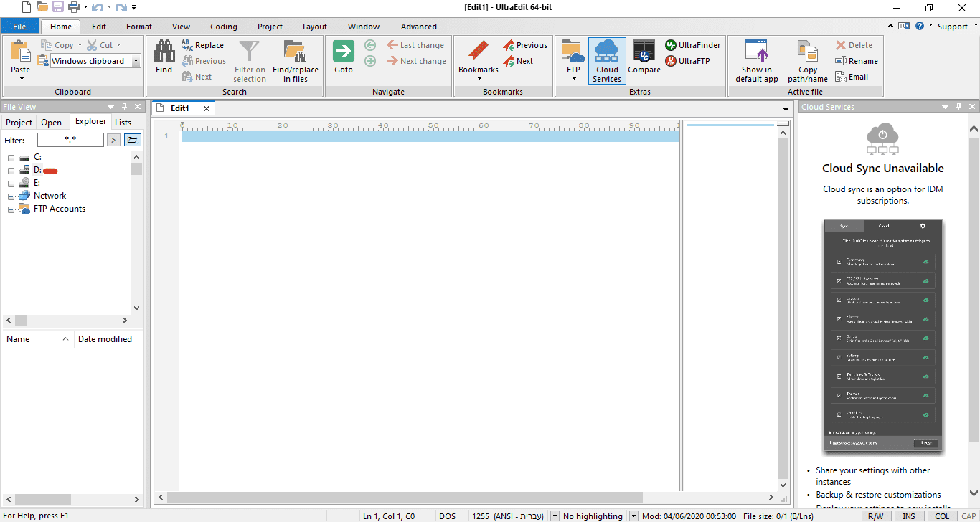Click the Goto green arrow icon

click(344, 51)
